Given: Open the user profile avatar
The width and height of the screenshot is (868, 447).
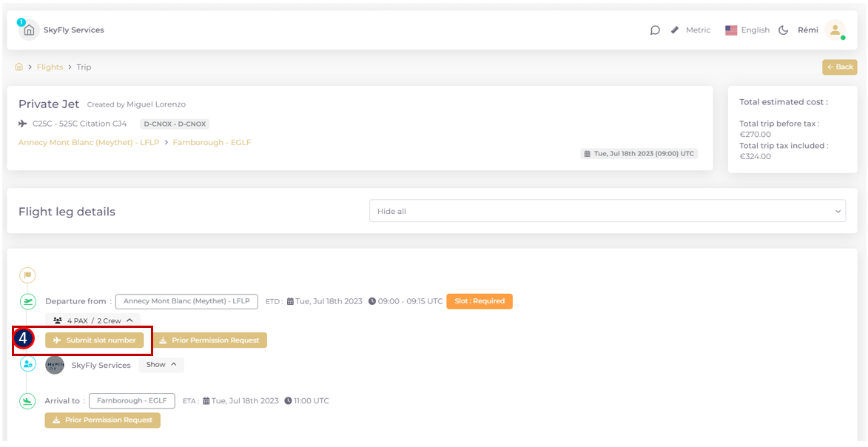Looking at the screenshot, I should point(835,30).
